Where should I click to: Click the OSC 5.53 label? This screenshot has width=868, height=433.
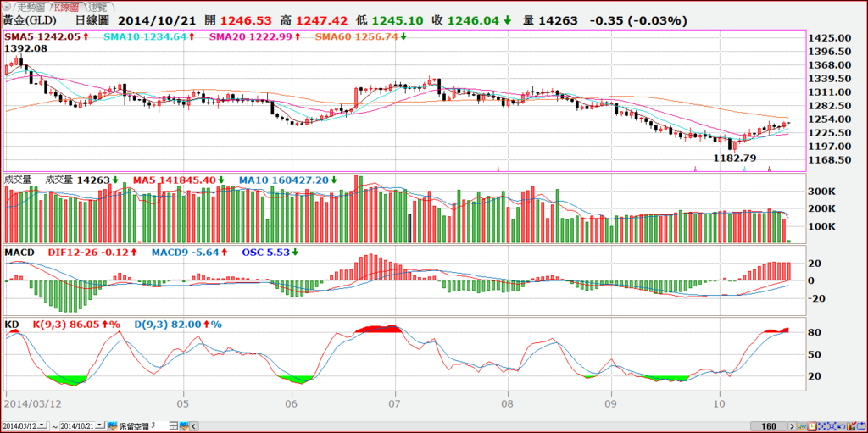pos(265,253)
